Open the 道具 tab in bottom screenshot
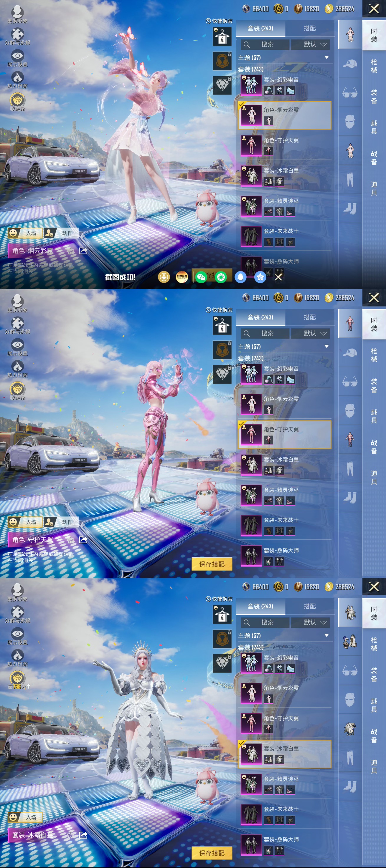Image resolution: width=386 pixels, height=868 pixels. pyautogui.click(x=374, y=767)
